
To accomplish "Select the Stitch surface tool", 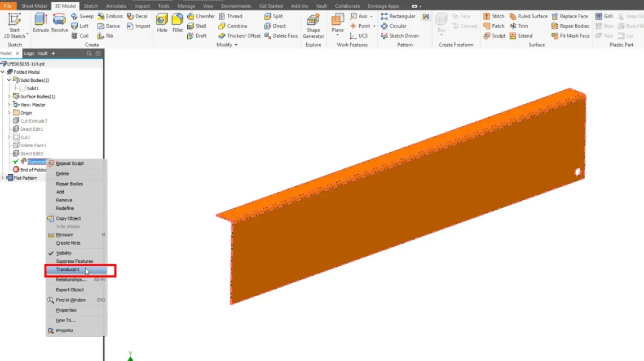I will [x=493, y=16].
